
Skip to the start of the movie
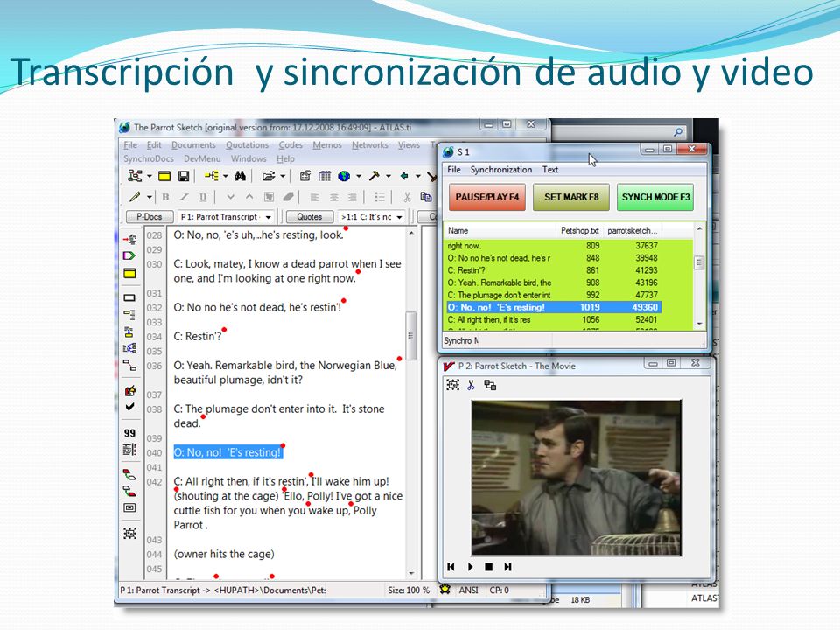pyautogui.click(x=451, y=567)
